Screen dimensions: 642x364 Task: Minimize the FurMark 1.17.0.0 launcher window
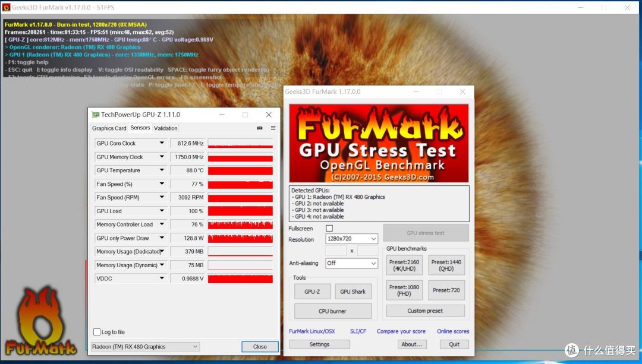click(416, 91)
